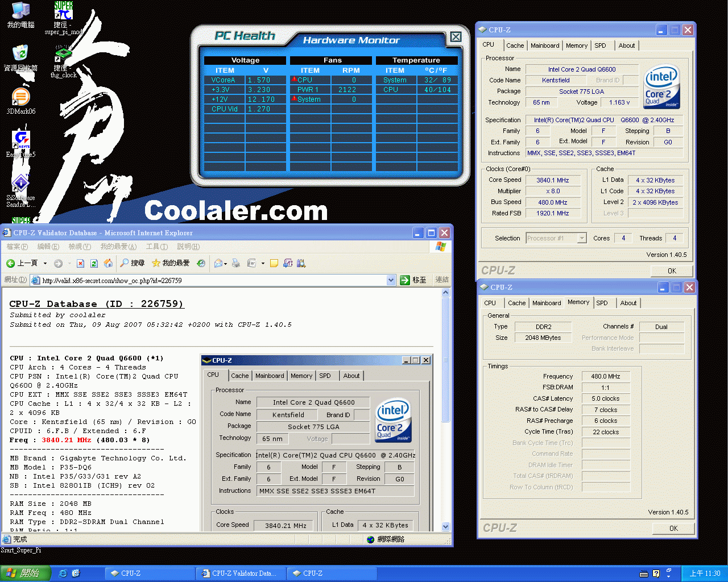Screen dimensions: 728x582
Task: Click the taskbar clock showing 上午 11:30
Action: [705, 573]
